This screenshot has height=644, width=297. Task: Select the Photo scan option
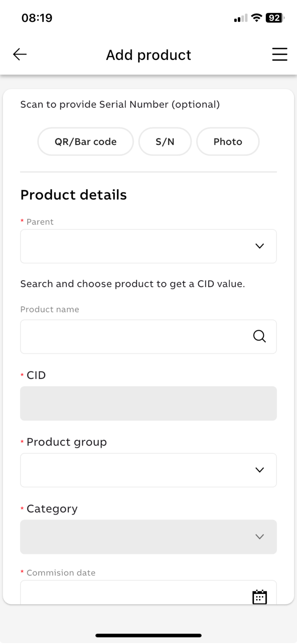(228, 141)
